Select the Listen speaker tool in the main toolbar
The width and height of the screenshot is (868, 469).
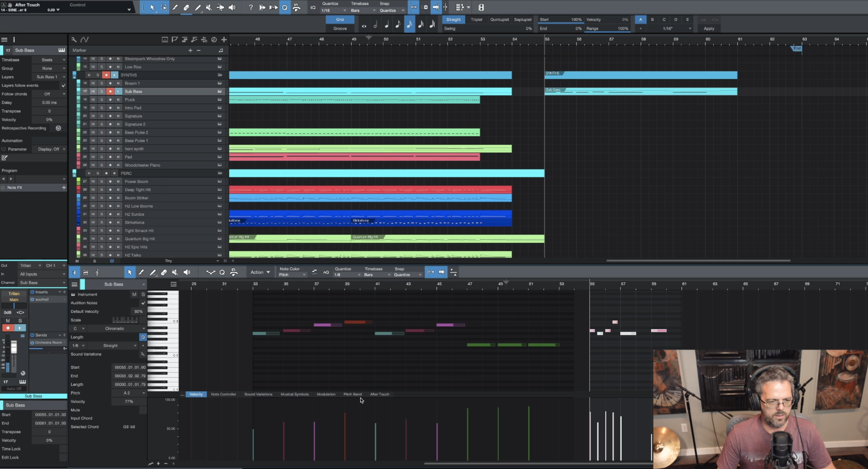click(232, 7)
